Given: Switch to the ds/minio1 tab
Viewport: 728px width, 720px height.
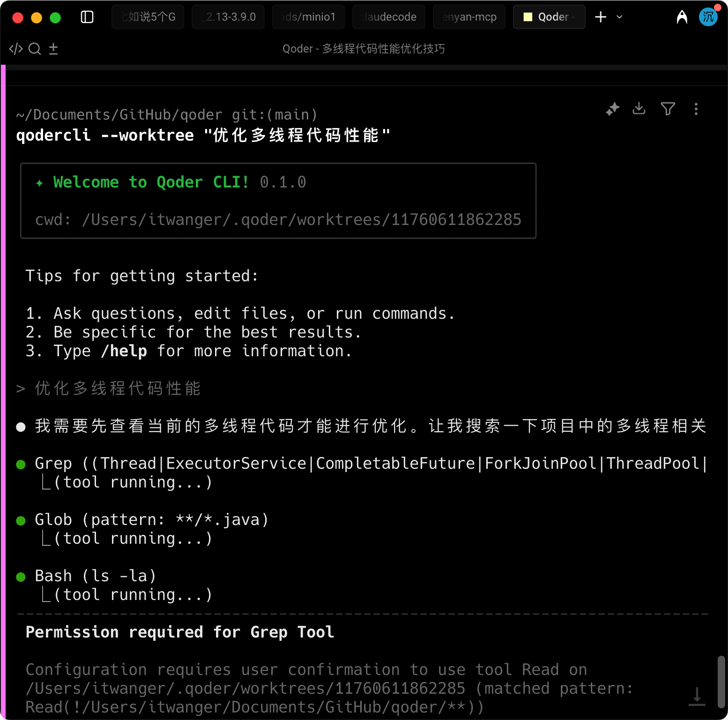Looking at the screenshot, I should pos(308,17).
